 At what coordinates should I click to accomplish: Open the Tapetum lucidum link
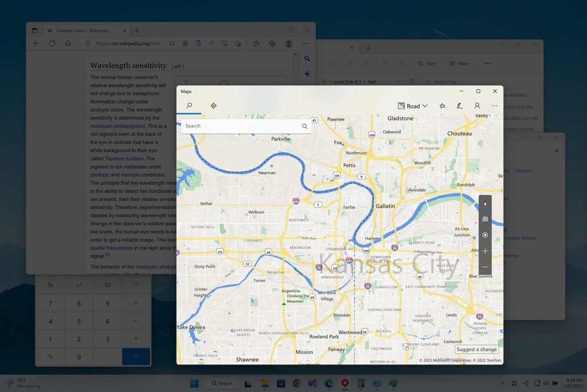click(124, 158)
